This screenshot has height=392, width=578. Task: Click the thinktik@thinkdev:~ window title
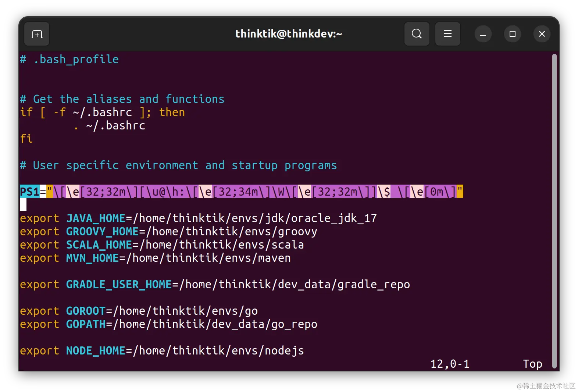[289, 34]
